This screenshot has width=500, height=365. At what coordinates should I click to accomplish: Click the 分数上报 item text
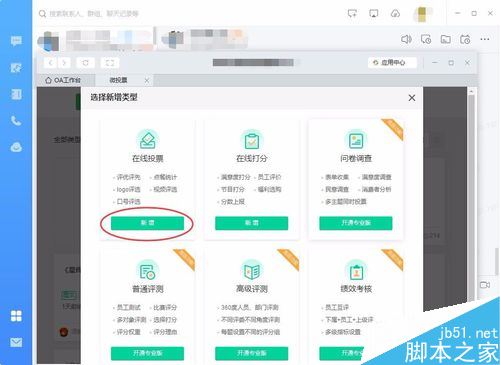tap(233, 202)
